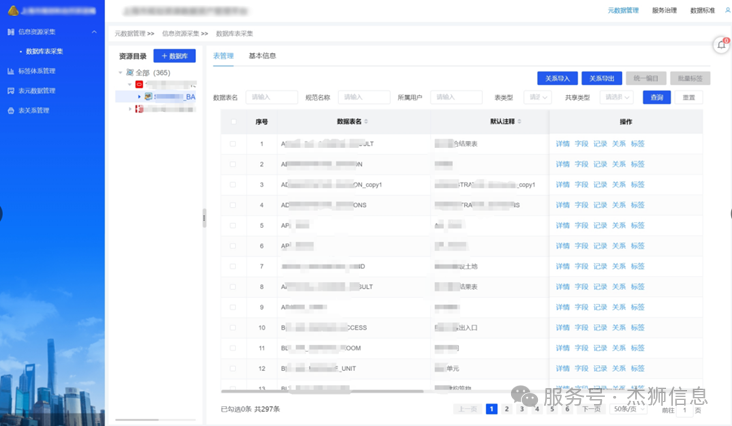Click the 查询 search button
732x426 pixels.
click(656, 98)
